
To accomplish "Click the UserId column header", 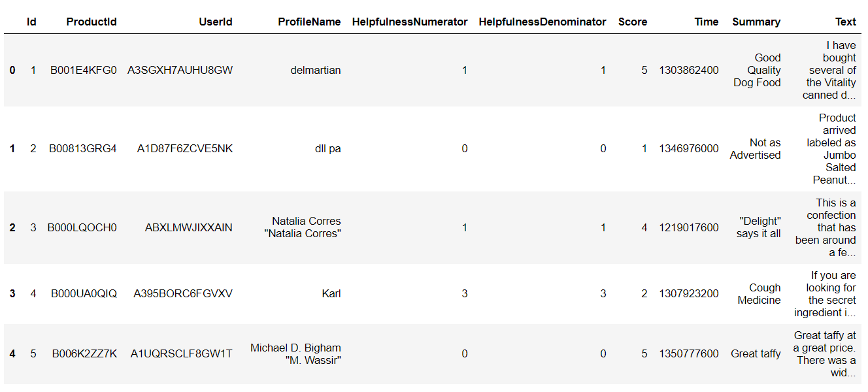I will tap(216, 22).
